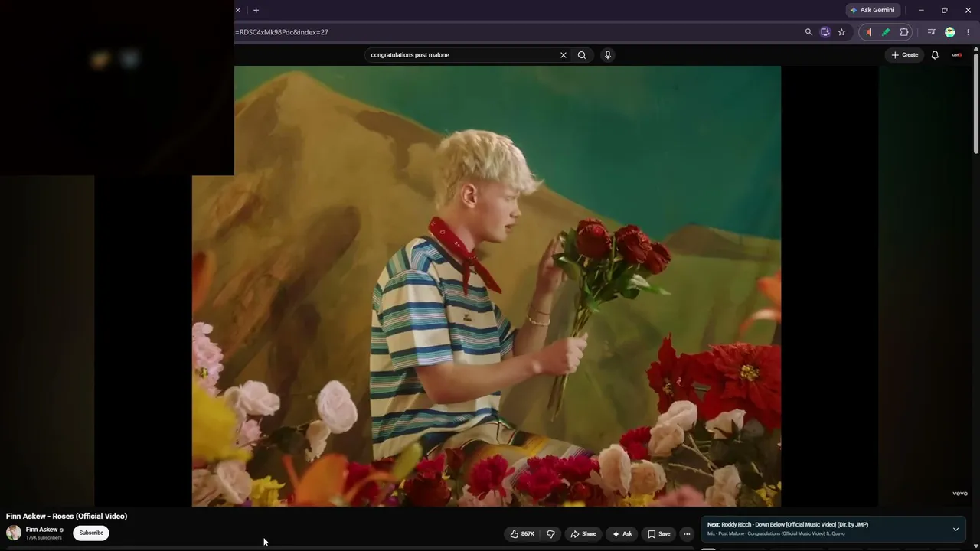This screenshot has width=980, height=551.
Task: Subscribe to Finn Askew channel
Action: [91, 533]
